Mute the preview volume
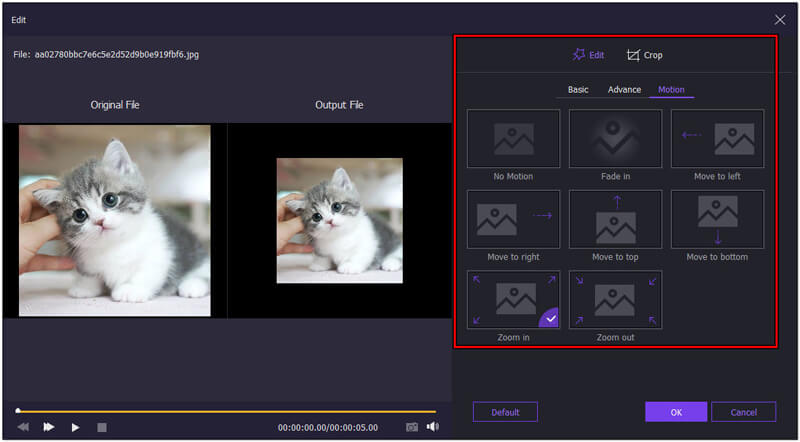The width and height of the screenshot is (800, 442). [x=432, y=427]
